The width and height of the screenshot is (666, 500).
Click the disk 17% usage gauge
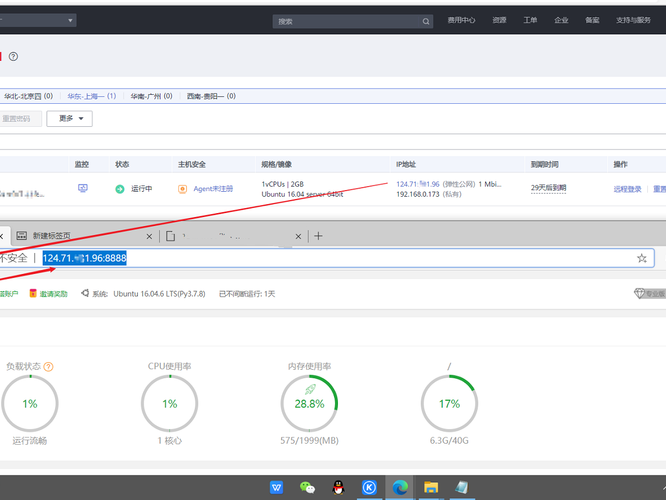449,404
